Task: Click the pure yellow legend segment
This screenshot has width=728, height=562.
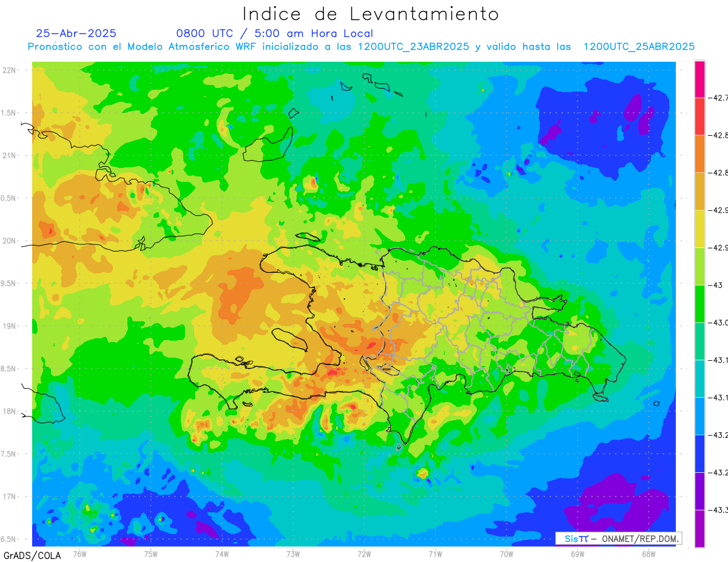Action: 699,229
